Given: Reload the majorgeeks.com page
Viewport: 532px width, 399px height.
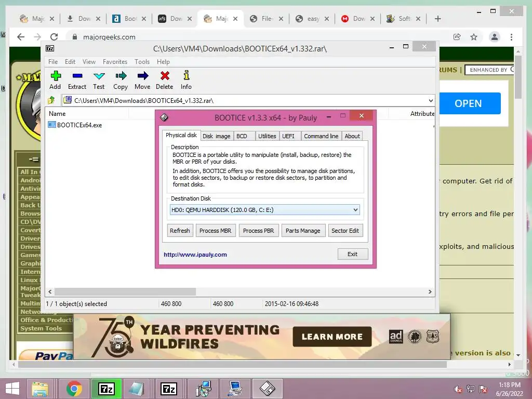Looking at the screenshot, I should (54, 37).
